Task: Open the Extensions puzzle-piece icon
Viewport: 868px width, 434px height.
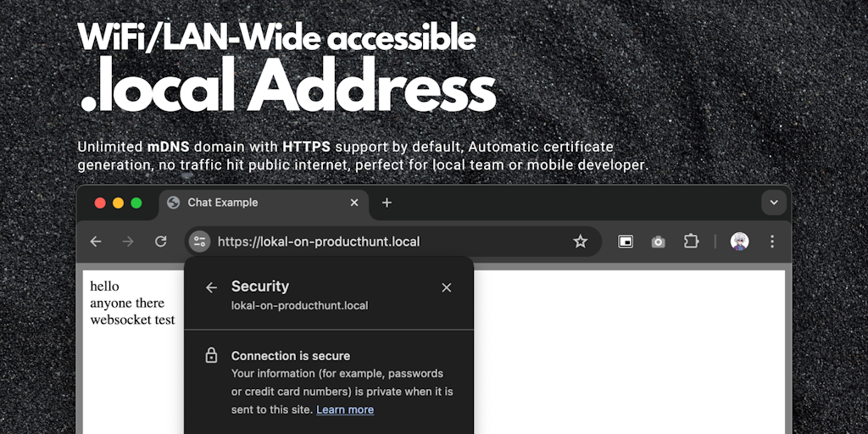Action: coord(691,242)
